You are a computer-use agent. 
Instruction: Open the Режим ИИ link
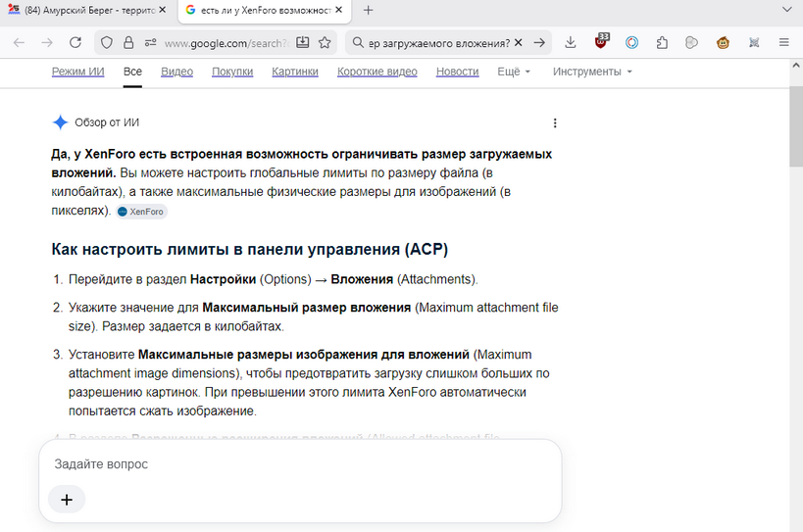77,72
